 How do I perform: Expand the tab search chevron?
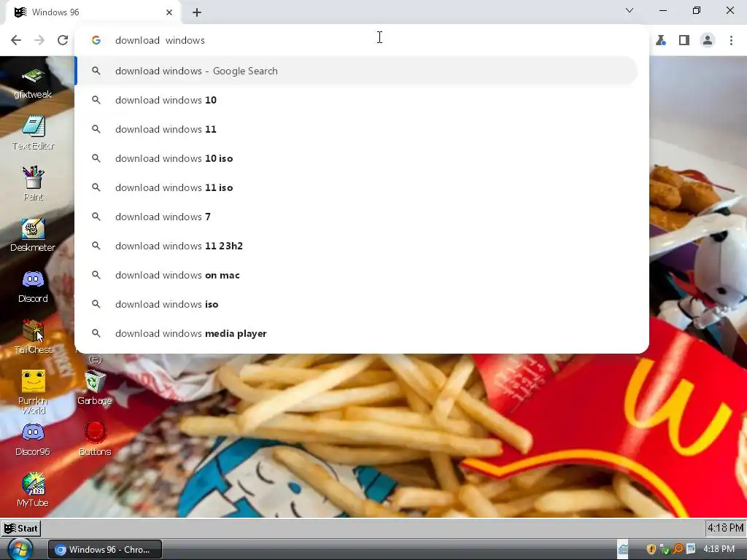629,10
